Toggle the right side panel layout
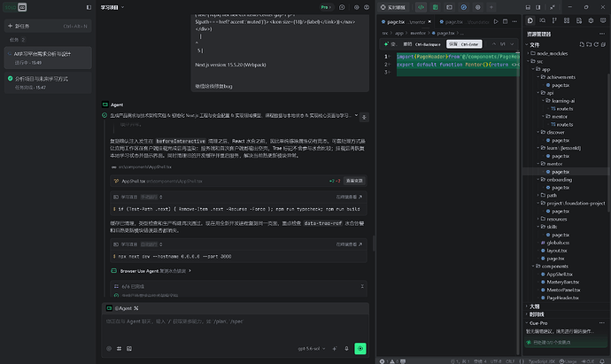This screenshot has width=611, height=364. [538, 7]
